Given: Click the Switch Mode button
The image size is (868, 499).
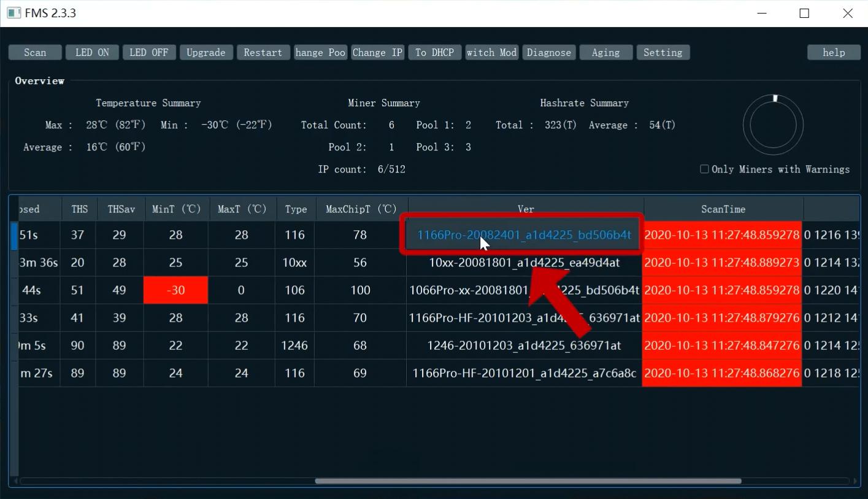Looking at the screenshot, I should tap(491, 53).
